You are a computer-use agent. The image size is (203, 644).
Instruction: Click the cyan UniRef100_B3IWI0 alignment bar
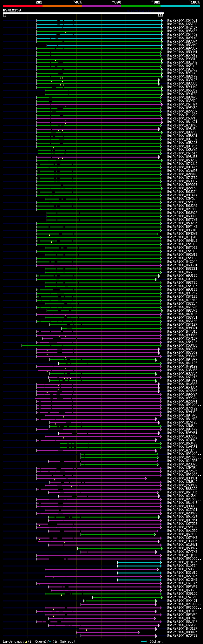(x=139, y=573)
